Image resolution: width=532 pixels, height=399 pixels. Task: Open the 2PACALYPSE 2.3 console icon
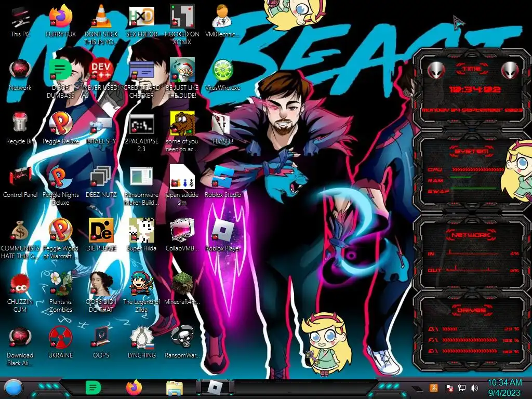141,132
